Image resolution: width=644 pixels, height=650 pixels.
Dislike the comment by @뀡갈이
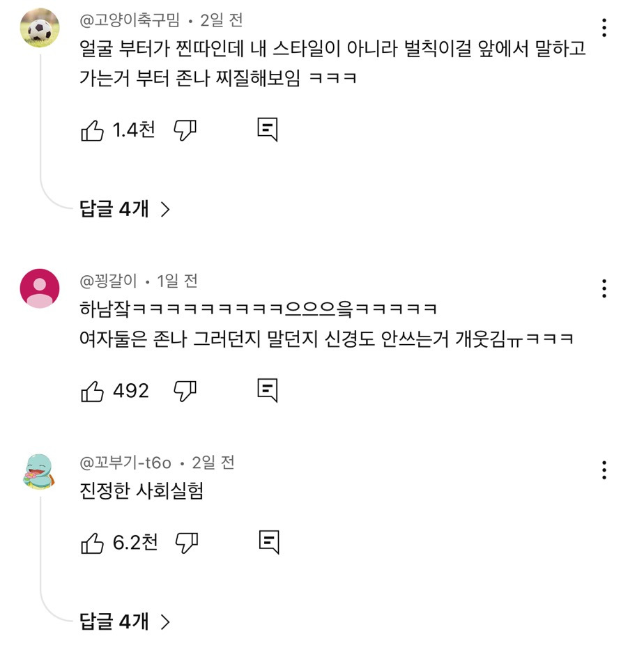click(x=185, y=391)
